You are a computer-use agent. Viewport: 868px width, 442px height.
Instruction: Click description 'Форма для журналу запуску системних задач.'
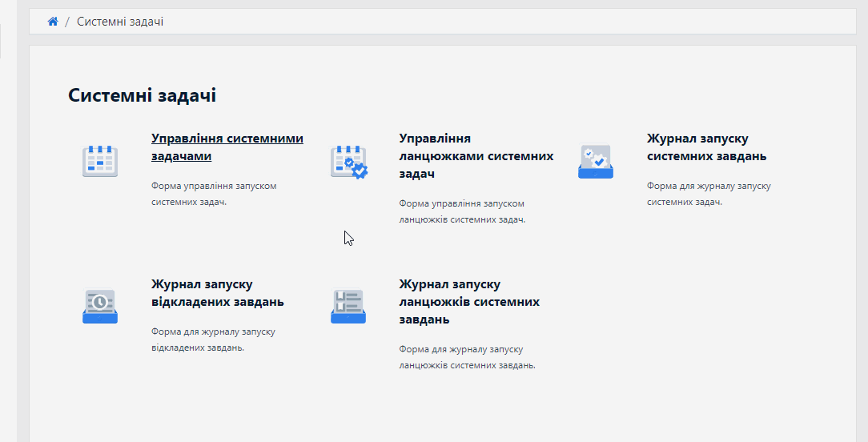pos(709,194)
